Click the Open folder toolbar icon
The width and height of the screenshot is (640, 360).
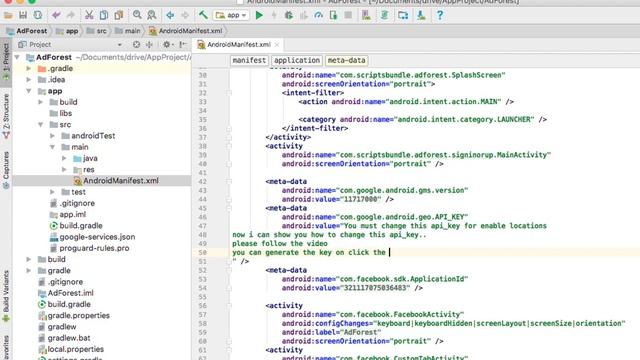pos(8,16)
